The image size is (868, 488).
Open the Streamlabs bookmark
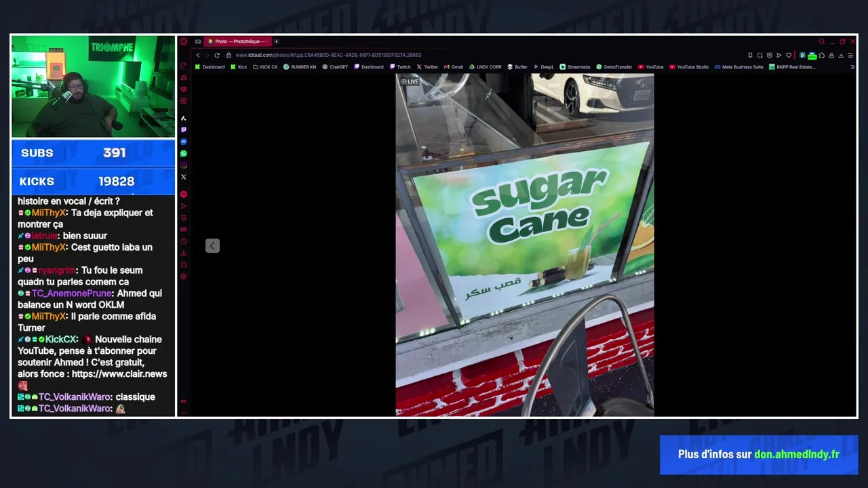pyautogui.click(x=575, y=67)
